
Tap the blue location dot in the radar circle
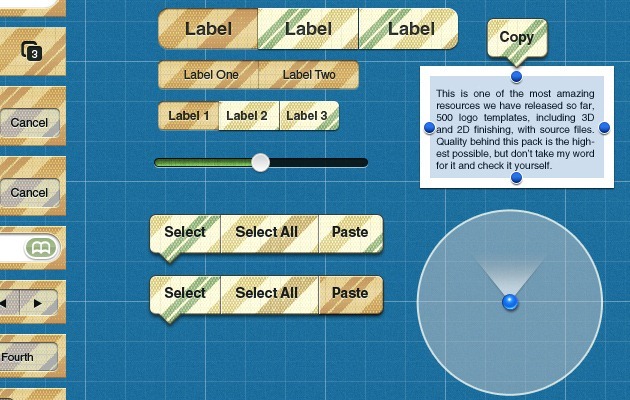[510, 302]
